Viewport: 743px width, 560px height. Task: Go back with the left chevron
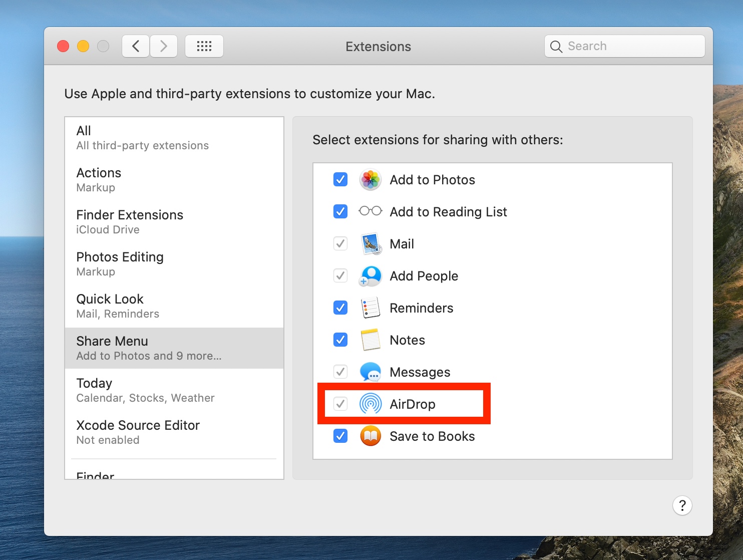(x=136, y=47)
